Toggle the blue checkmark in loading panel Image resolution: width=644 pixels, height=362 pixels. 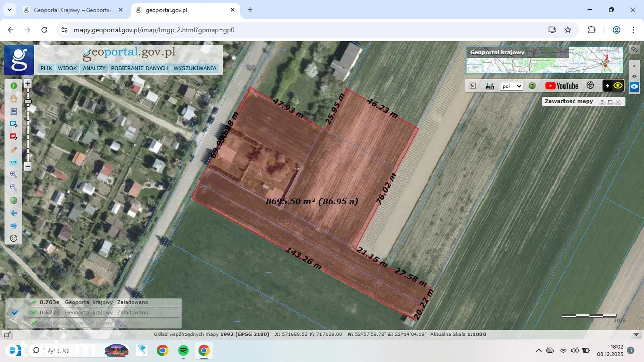click(x=15, y=312)
